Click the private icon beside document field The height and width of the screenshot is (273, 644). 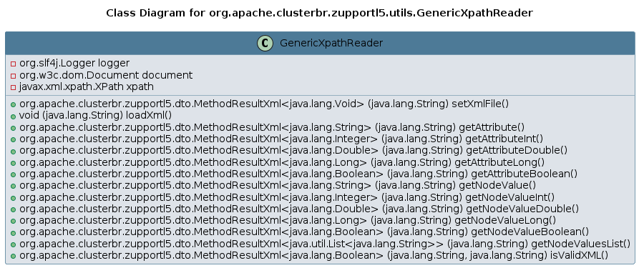click(x=13, y=76)
